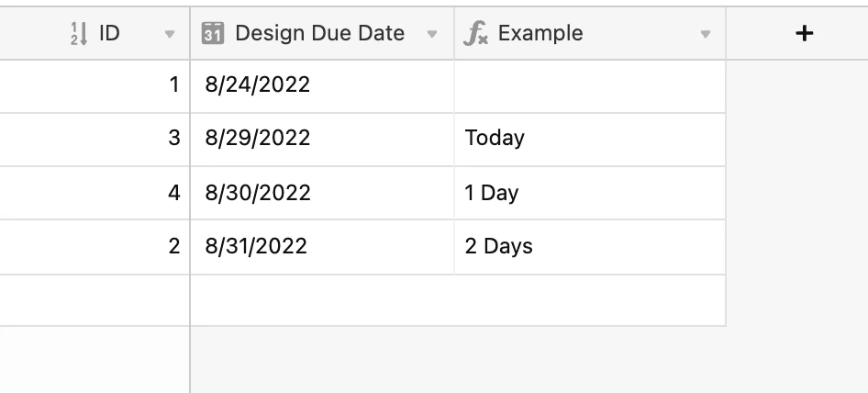868x393 pixels.
Task: Select the 8/30/2022 date cell
Action: [322, 193]
